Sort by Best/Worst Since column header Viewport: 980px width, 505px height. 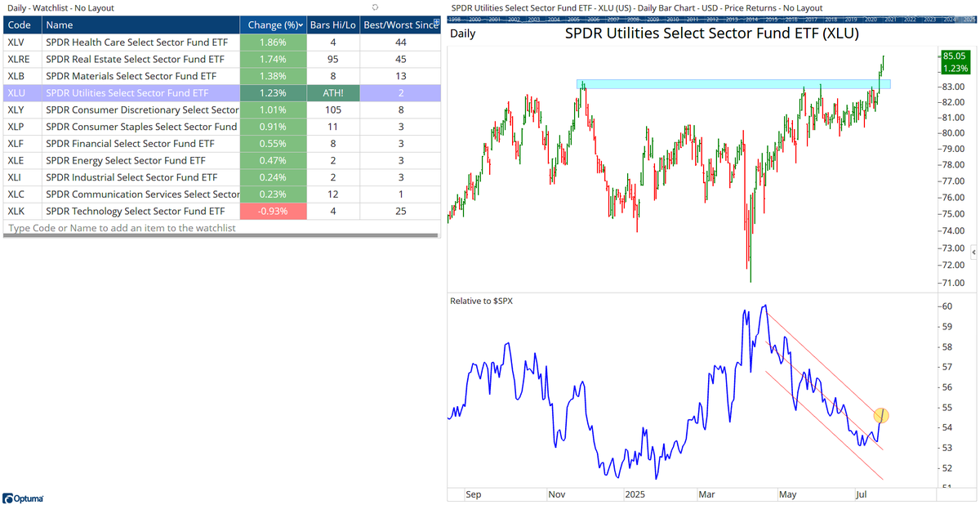400,25
